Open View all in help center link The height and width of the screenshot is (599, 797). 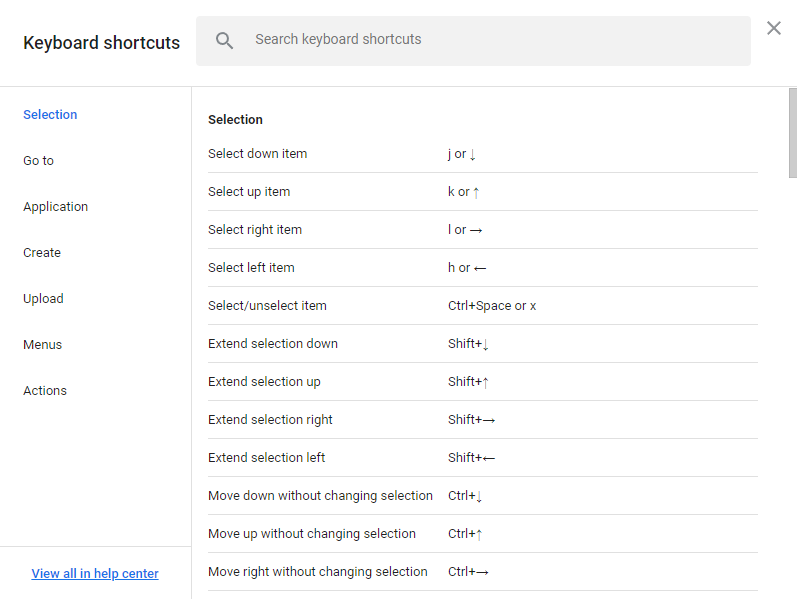point(95,574)
